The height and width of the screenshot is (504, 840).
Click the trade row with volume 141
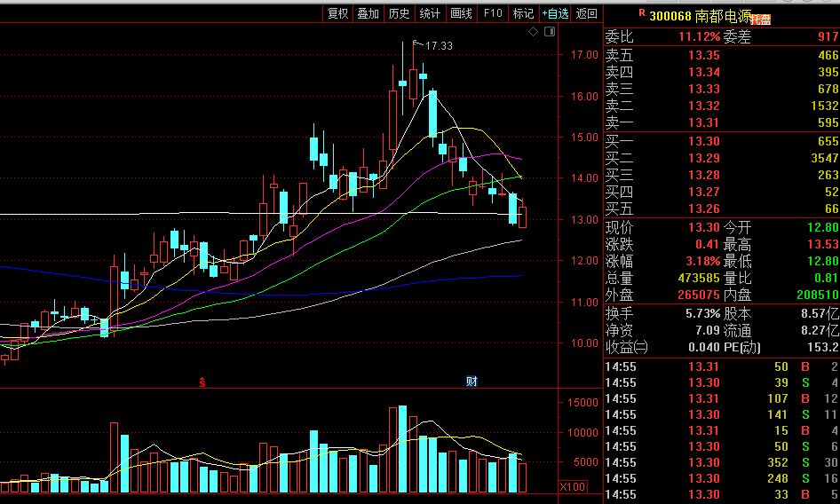[722, 415]
